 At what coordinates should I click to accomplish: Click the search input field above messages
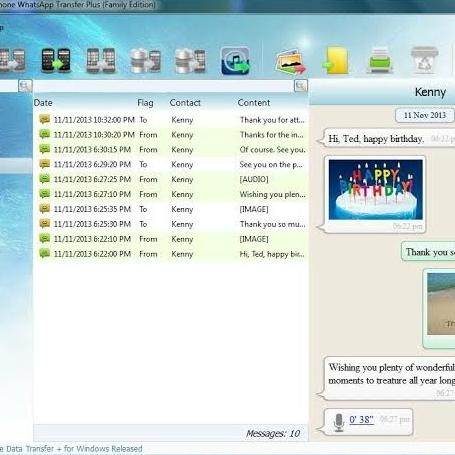point(163,86)
